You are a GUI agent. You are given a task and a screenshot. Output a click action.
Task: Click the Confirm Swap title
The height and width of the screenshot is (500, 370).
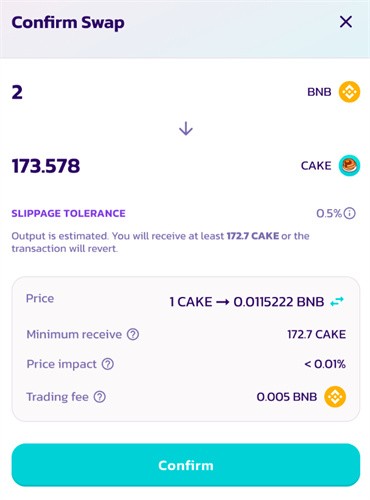coord(68,23)
